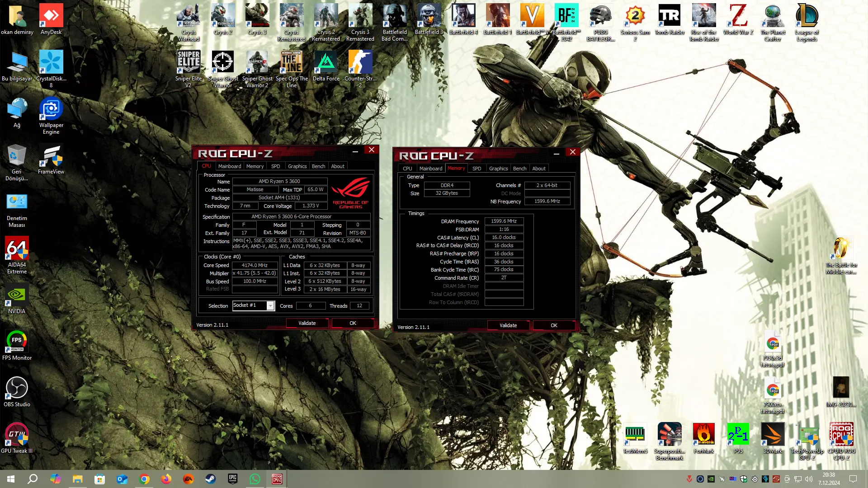868x488 pixels.
Task: Select the Battlefield 2042 desktop icon
Action: [x=566, y=23]
